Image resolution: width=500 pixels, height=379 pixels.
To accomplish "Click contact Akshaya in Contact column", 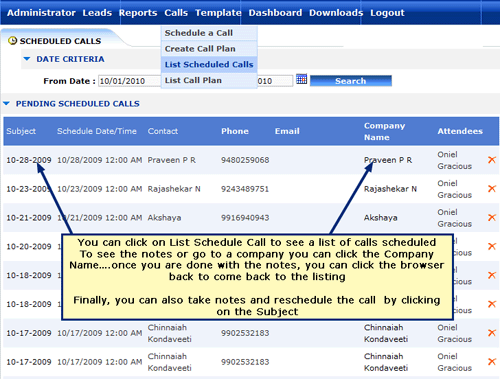I will point(164,218).
